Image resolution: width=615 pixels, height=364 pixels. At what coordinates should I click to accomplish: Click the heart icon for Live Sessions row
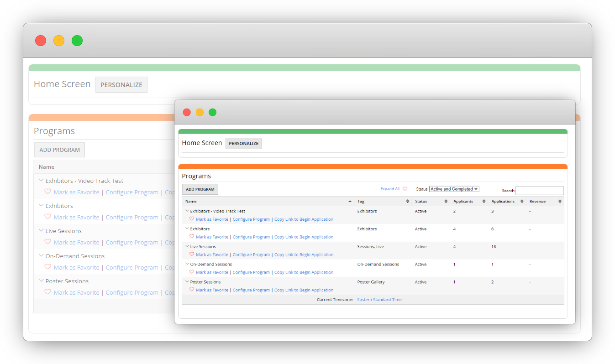click(192, 255)
